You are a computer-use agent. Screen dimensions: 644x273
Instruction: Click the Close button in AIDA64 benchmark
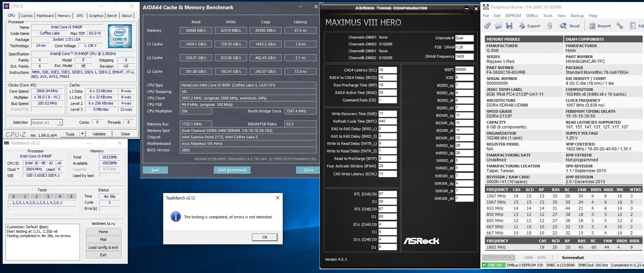point(308,170)
